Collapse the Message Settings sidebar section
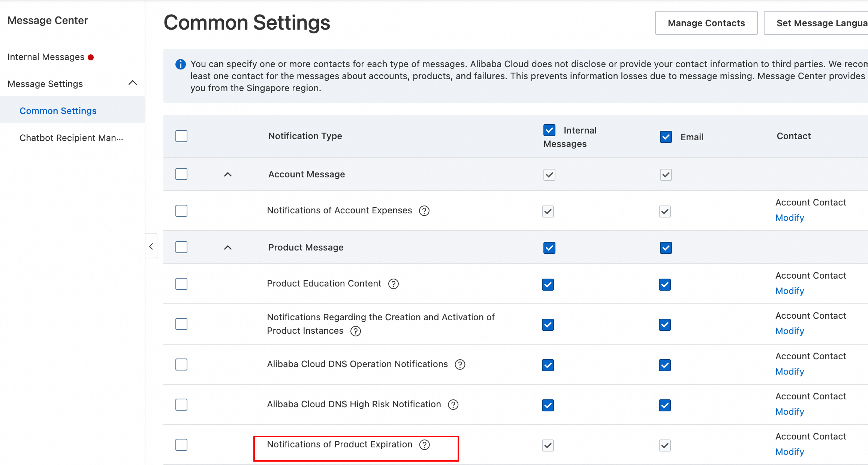Image resolution: width=868 pixels, height=465 pixels. pos(132,83)
